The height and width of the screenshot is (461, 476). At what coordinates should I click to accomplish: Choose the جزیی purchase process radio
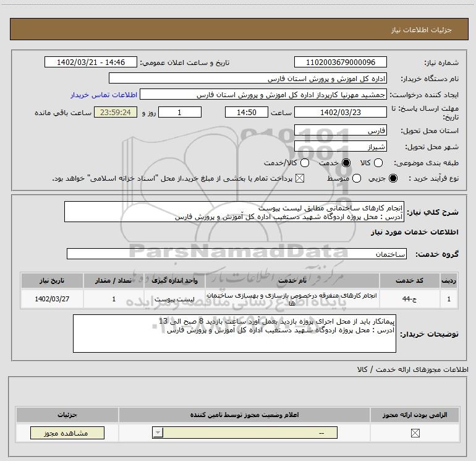(393, 178)
